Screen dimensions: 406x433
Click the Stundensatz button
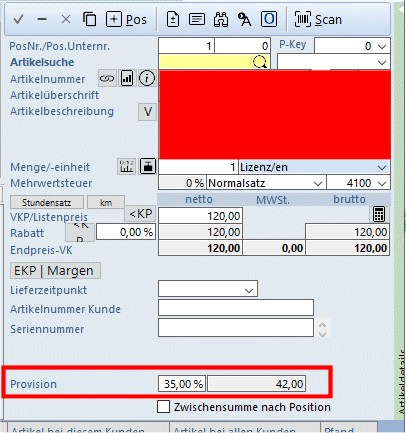pos(47,202)
